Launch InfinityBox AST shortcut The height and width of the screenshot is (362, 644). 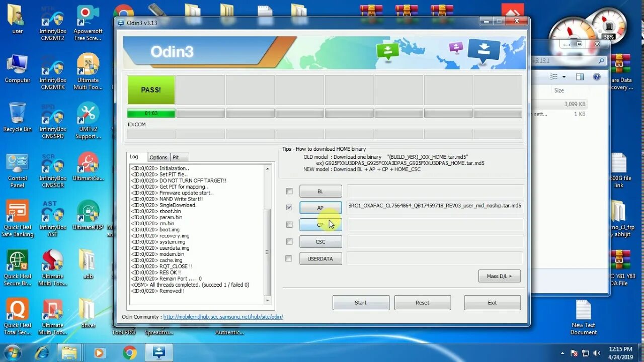pos(52,219)
